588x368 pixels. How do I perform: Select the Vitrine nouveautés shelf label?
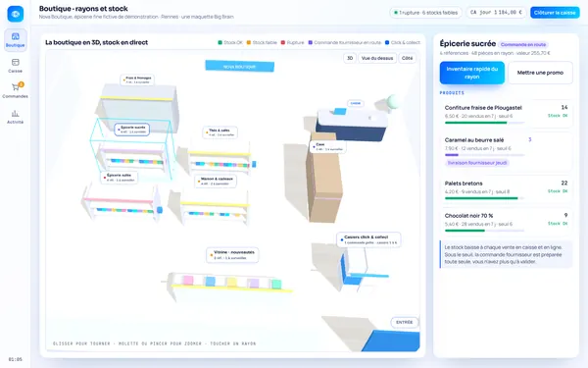[x=232, y=255]
